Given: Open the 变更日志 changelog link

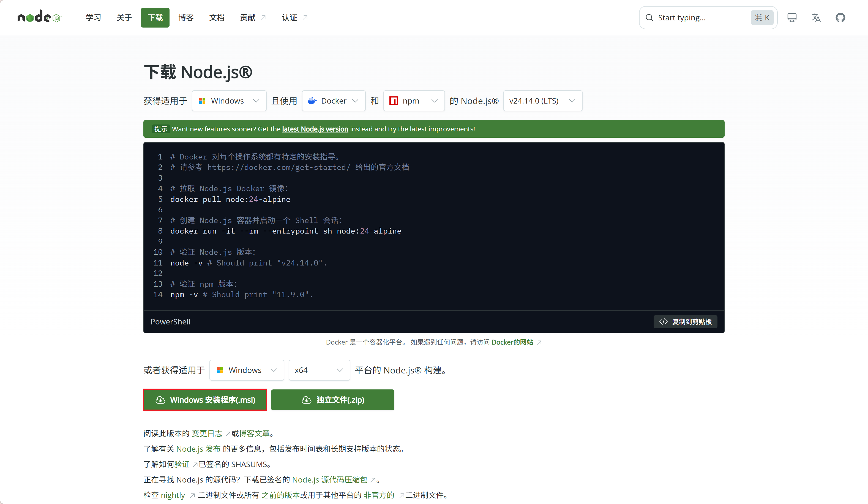Looking at the screenshot, I should coord(207,433).
